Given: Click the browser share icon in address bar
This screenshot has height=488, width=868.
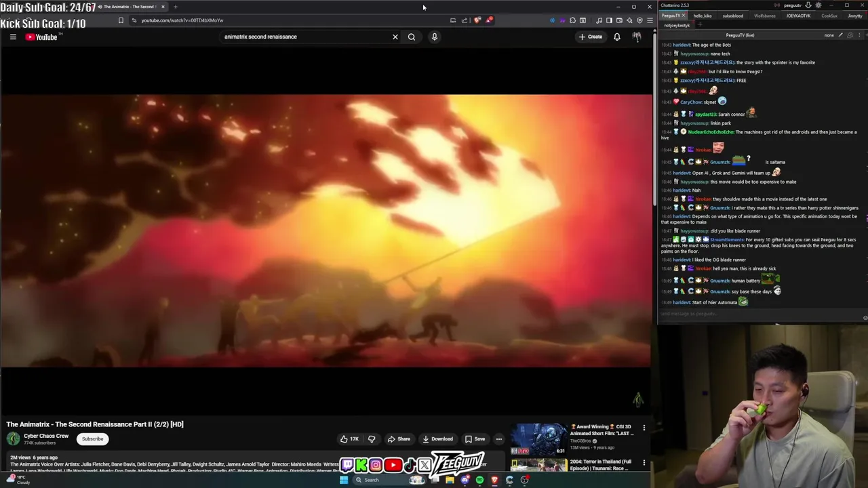Looking at the screenshot, I should click(465, 20).
